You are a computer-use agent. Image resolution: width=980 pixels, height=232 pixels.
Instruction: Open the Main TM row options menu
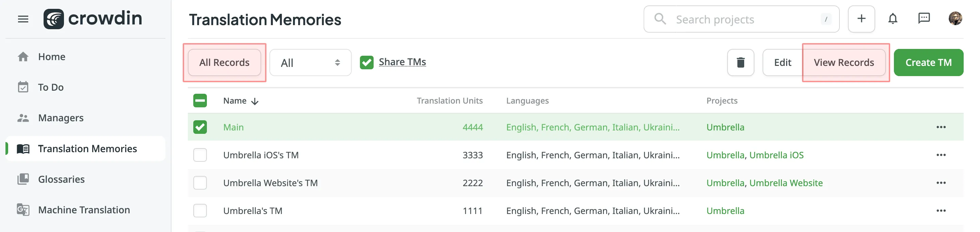point(942,127)
